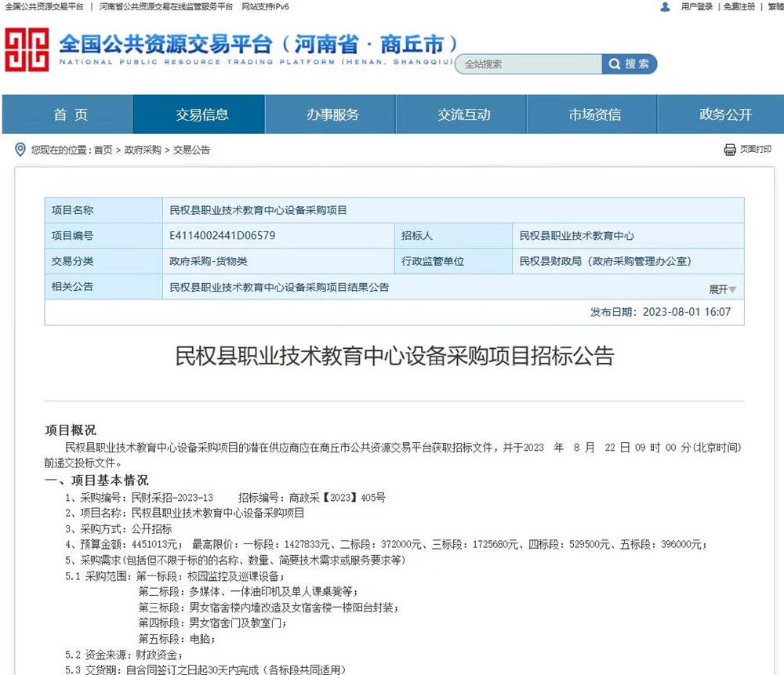Click the announcement title 招标公告 heading
The image size is (784, 675).
tap(394, 356)
